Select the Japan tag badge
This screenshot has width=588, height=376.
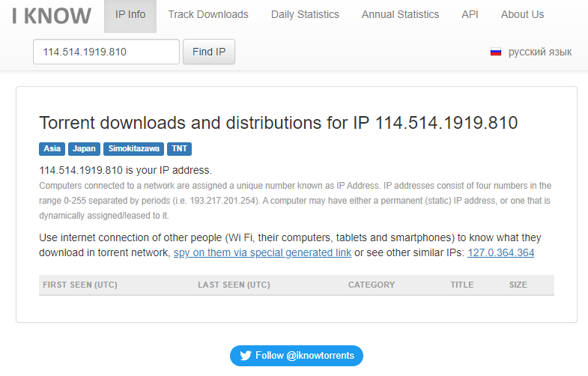pyautogui.click(x=84, y=149)
